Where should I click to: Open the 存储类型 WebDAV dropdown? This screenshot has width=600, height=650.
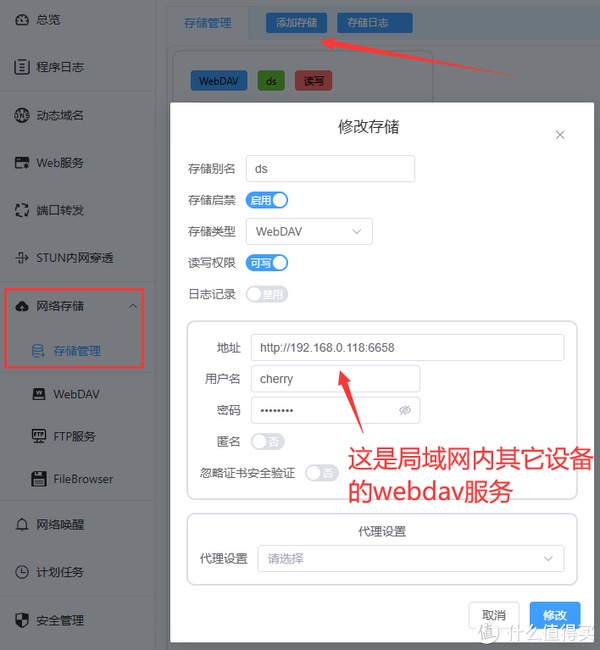coord(309,231)
